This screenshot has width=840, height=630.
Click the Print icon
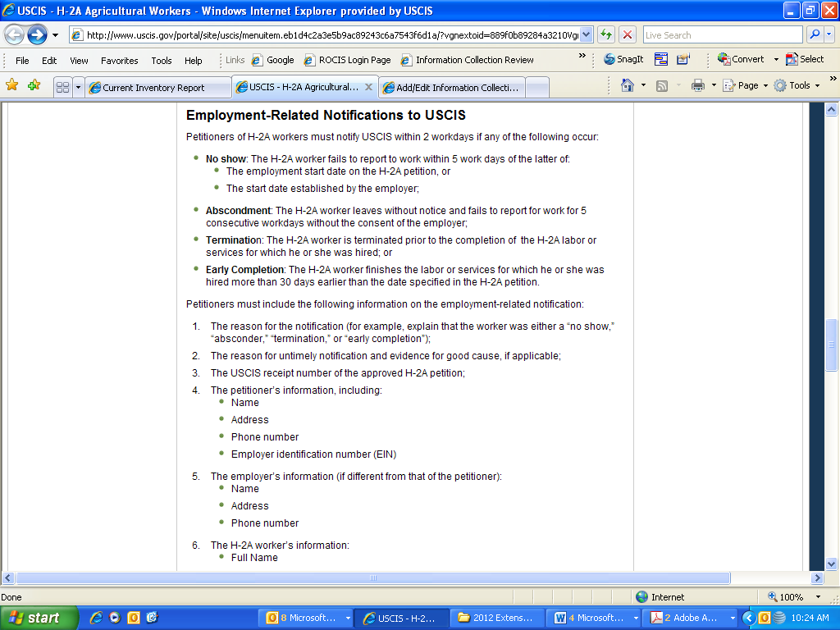tap(697, 85)
